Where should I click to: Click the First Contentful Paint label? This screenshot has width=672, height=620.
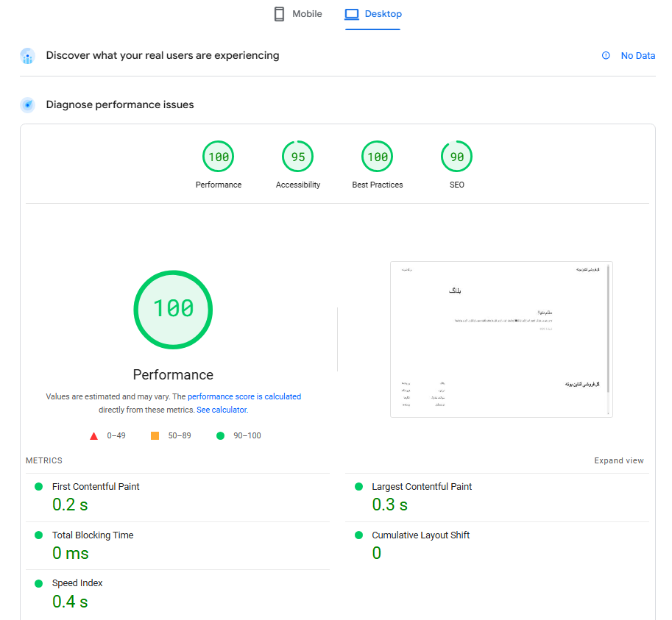tap(96, 486)
